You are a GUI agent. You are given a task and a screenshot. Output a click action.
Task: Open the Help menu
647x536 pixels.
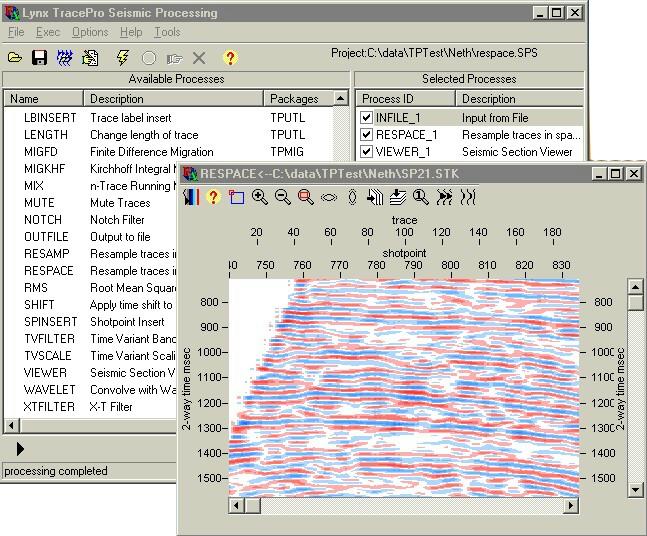(131, 32)
